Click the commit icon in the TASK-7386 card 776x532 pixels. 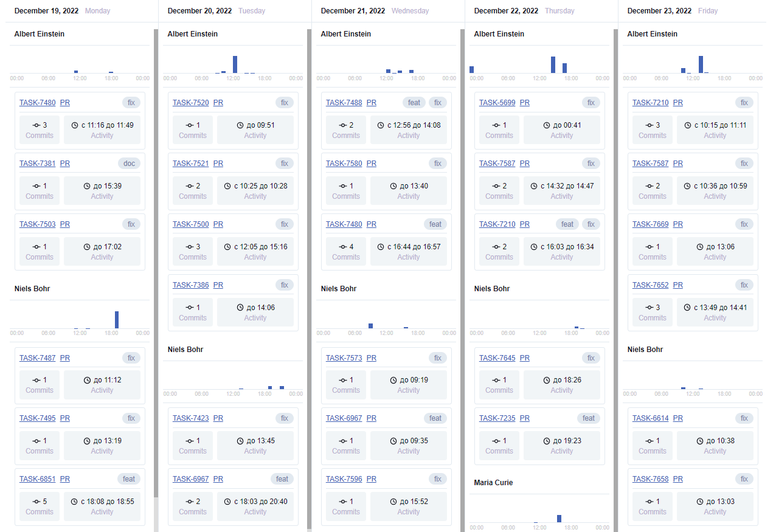[189, 308]
